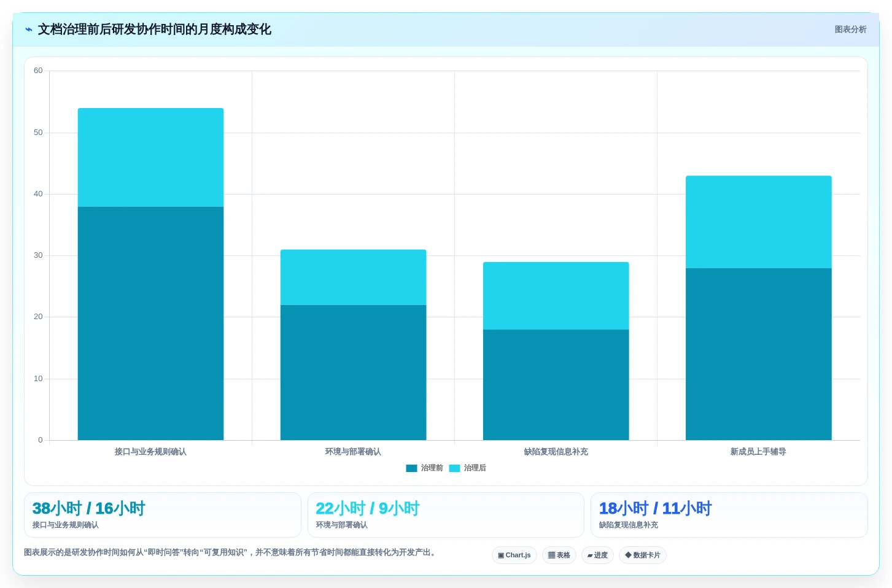Click the 缺陷复现信息补充 caption in third card

628,525
